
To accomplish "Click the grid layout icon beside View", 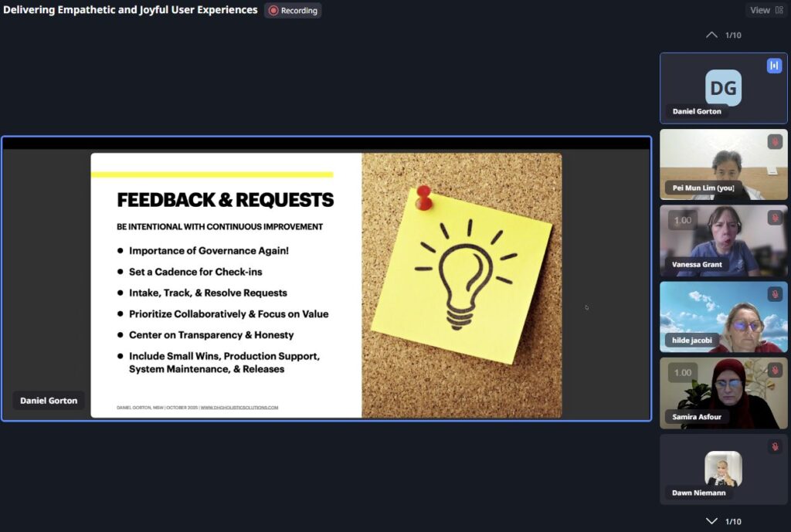I will pyautogui.click(x=779, y=10).
